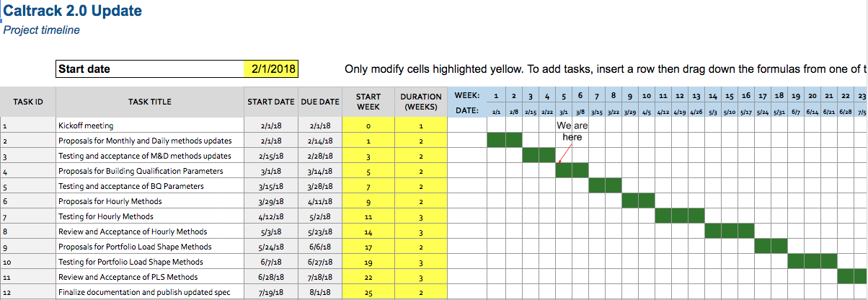Click week number 1 header cell
Screen dimensions: 868x300
click(496, 95)
